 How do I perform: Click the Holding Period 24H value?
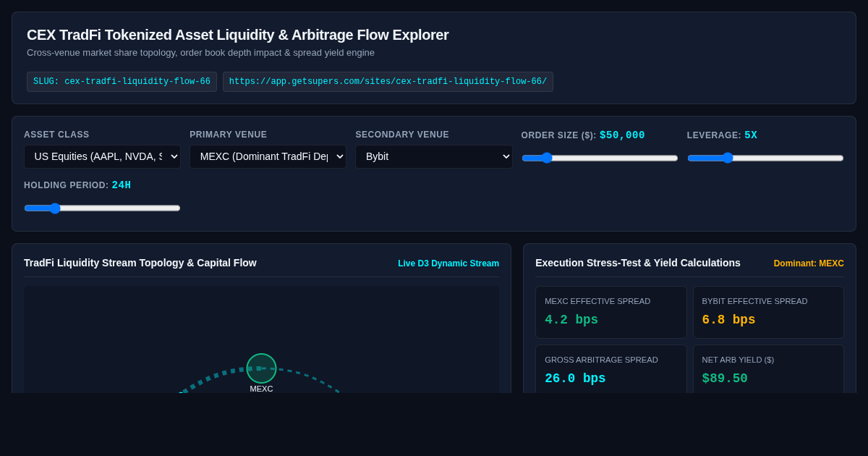pyautogui.click(x=122, y=185)
